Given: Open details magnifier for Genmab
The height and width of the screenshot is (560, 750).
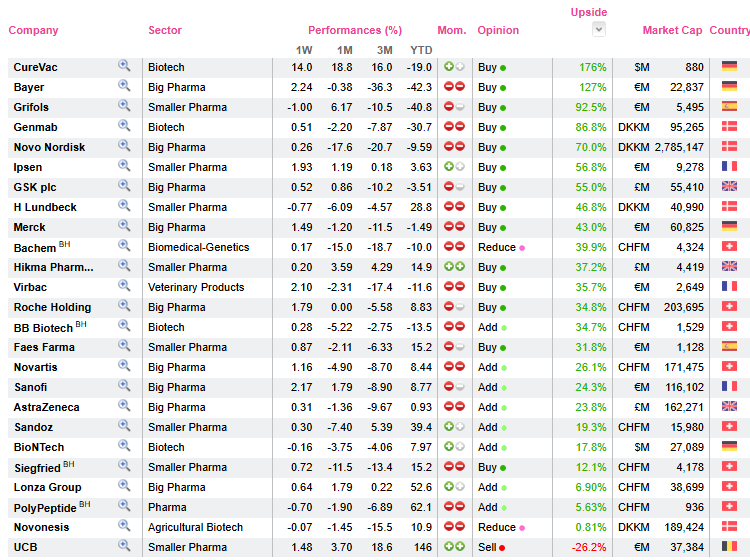Looking at the screenshot, I should pyautogui.click(x=124, y=126).
